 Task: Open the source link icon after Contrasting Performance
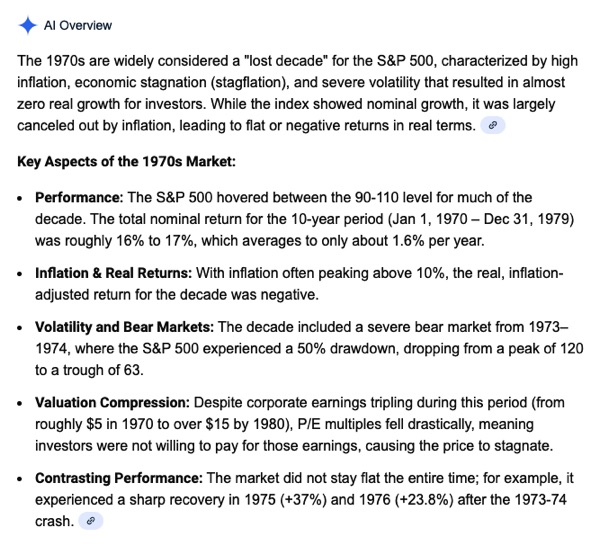point(92,521)
